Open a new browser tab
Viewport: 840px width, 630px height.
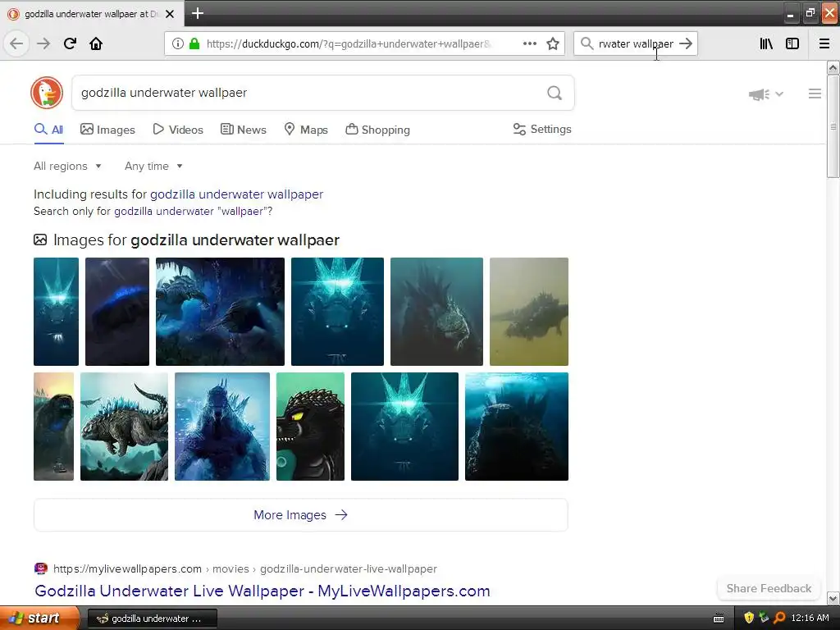coord(197,13)
